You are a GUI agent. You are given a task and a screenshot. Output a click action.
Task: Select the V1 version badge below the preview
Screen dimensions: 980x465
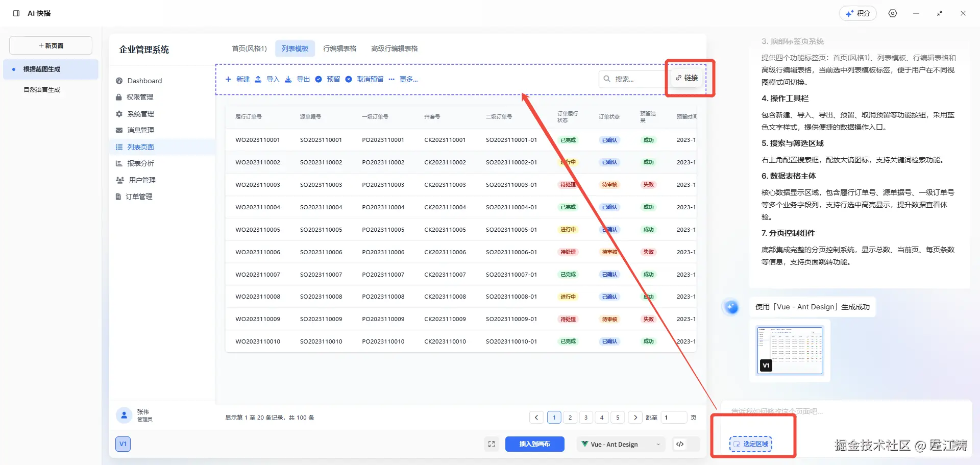pos(123,444)
